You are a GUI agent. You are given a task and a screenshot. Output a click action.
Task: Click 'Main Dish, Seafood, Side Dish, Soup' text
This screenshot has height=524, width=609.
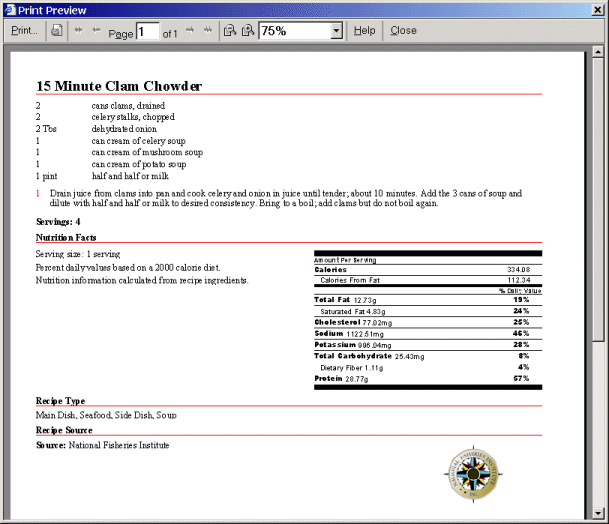(x=106, y=415)
